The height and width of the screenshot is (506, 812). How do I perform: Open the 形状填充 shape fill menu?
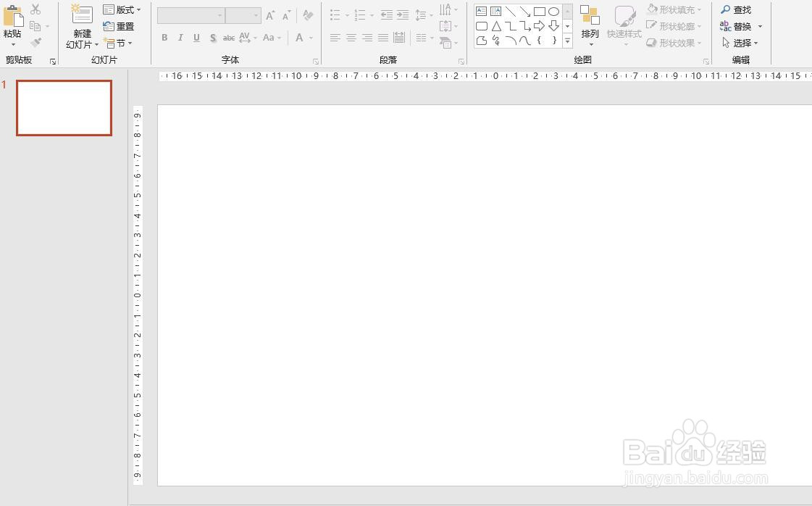tap(674, 9)
